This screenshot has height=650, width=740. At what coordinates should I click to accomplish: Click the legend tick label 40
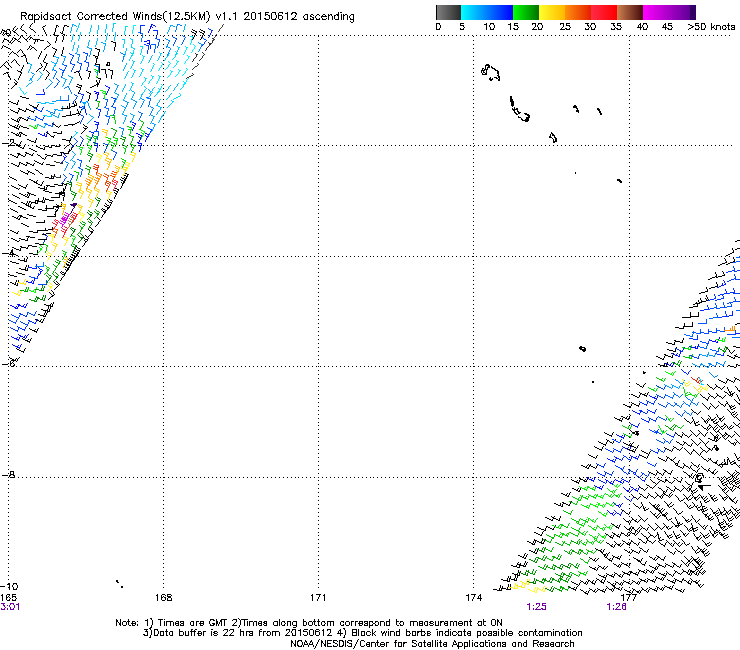(642, 27)
